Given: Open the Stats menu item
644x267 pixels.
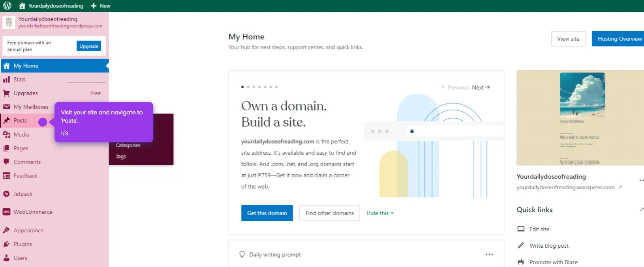Looking at the screenshot, I should (x=54, y=80).
